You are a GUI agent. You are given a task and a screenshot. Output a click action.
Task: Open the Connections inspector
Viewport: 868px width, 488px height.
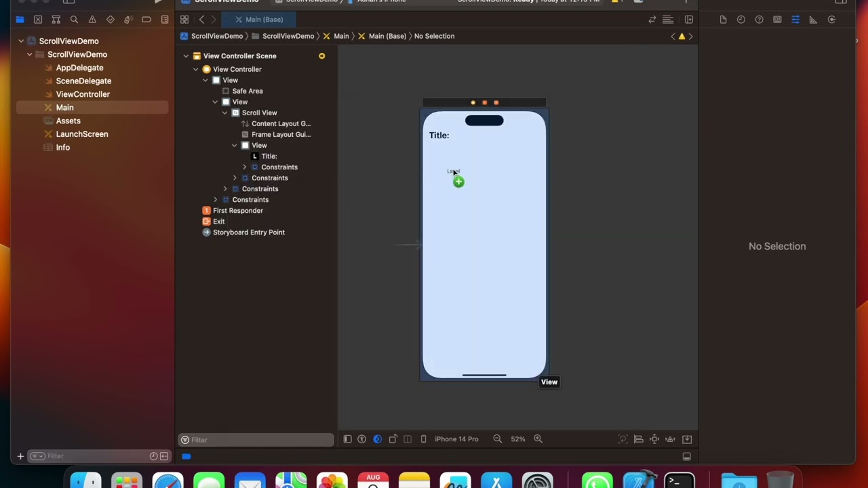pyautogui.click(x=831, y=20)
